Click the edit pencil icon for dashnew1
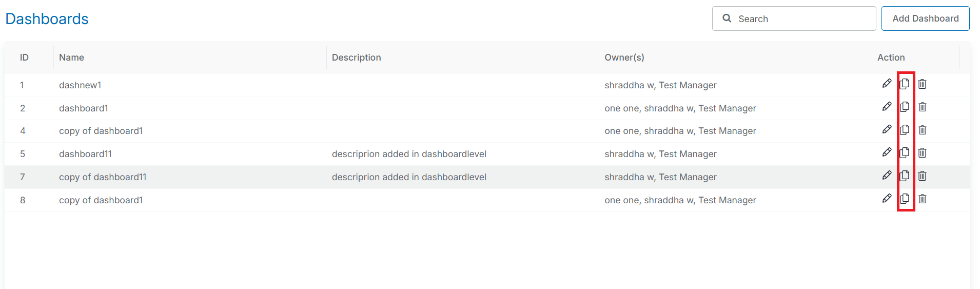 pos(887,84)
